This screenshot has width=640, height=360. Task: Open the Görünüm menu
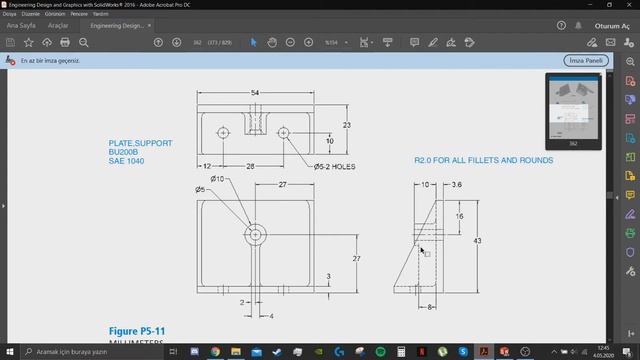point(55,14)
